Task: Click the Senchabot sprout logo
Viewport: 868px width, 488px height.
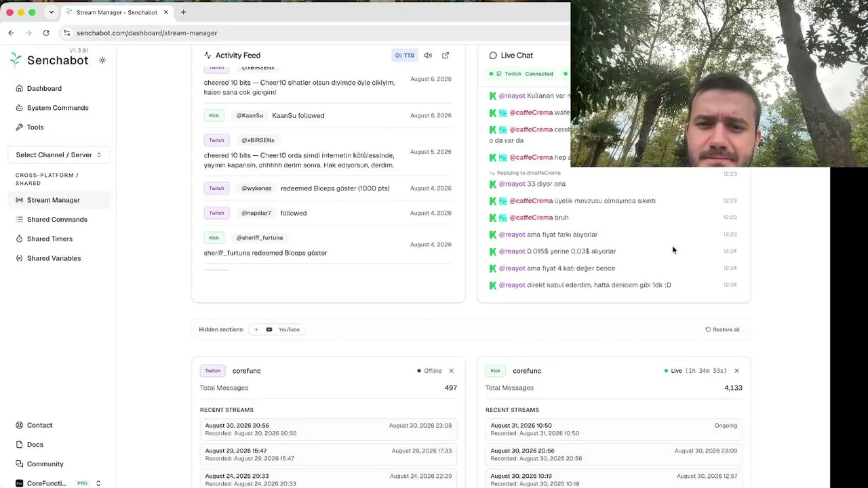Action: click(x=16, y=60)
